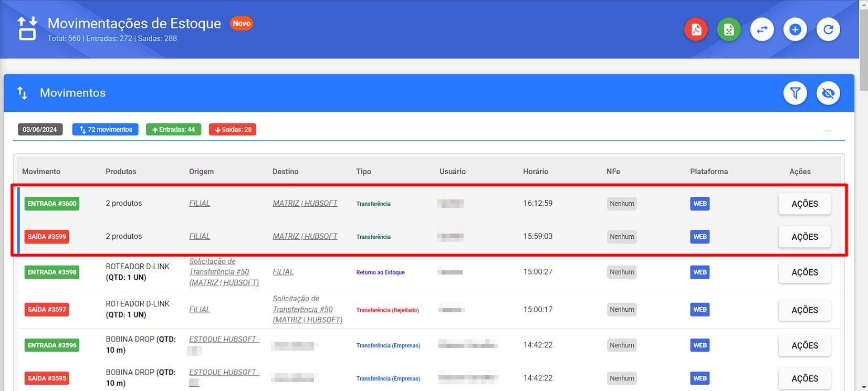Click WEB platform badge in row #3597
868x391 pixels.
pos(700,310)
